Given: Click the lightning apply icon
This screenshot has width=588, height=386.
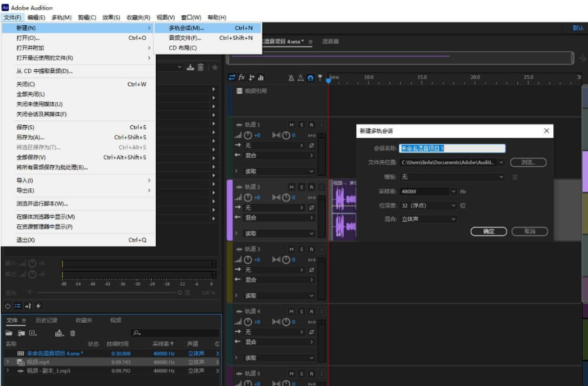Looking at the screenshot, I should [38, 305].
